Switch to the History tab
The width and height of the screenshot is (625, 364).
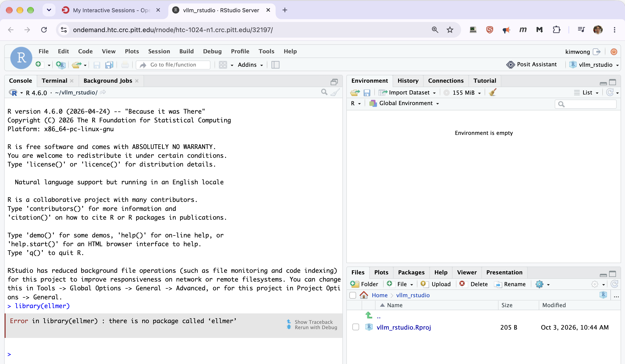coord(408,81)
